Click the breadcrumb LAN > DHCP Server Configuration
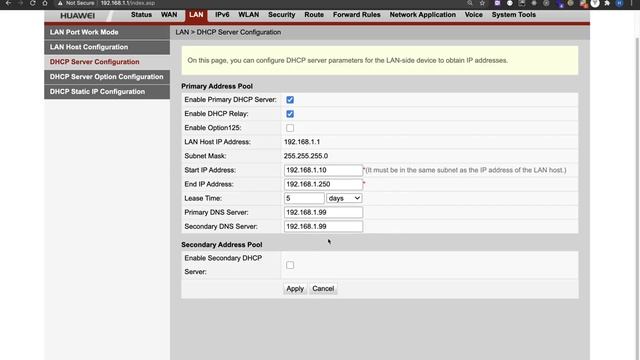The width and height of the screenshot is (640, 360). point(228,32)
